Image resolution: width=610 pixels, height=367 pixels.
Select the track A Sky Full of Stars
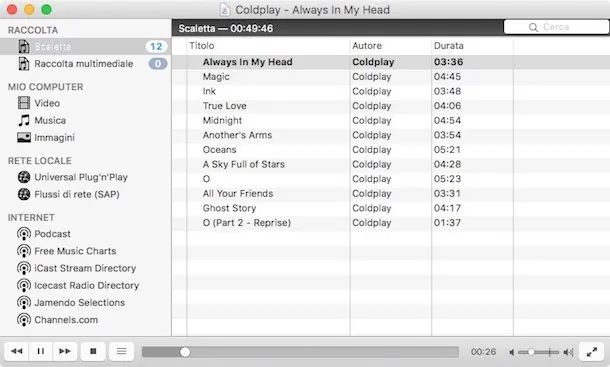click(244, 164)
